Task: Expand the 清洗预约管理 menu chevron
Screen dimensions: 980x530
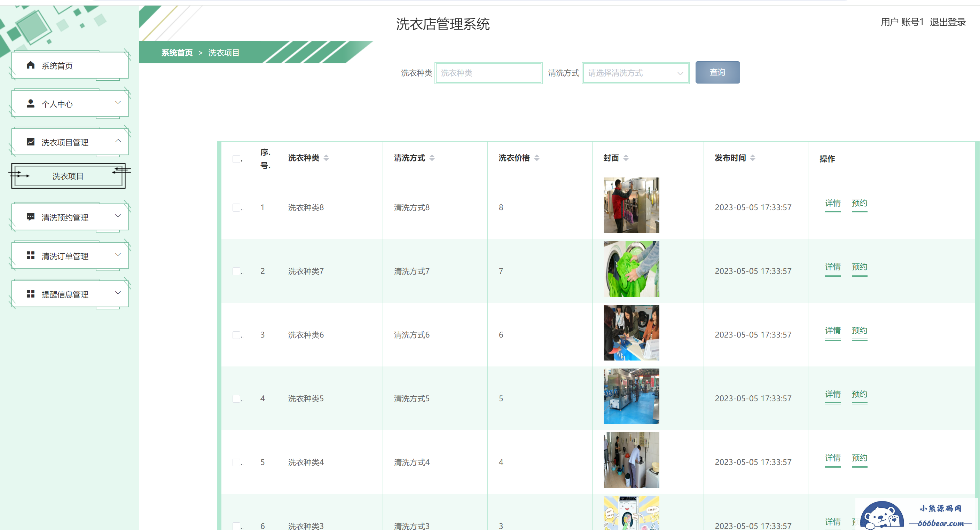Action: 118,216
